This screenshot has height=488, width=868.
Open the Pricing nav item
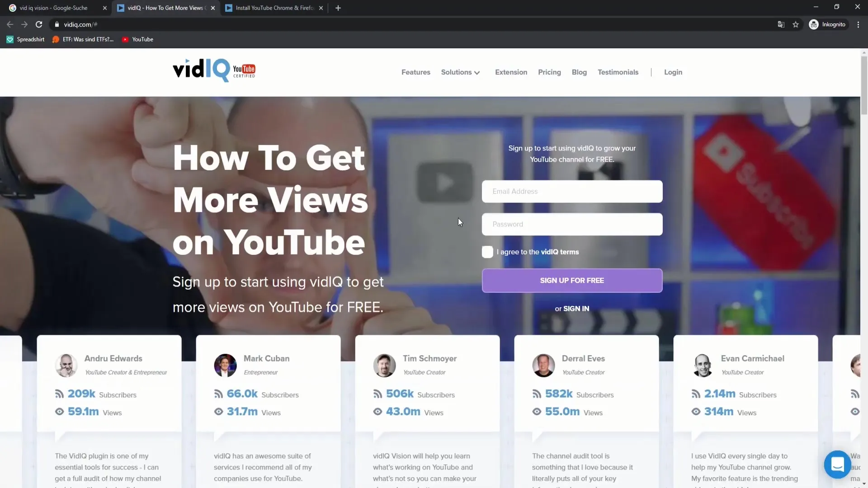click(549, 72)
